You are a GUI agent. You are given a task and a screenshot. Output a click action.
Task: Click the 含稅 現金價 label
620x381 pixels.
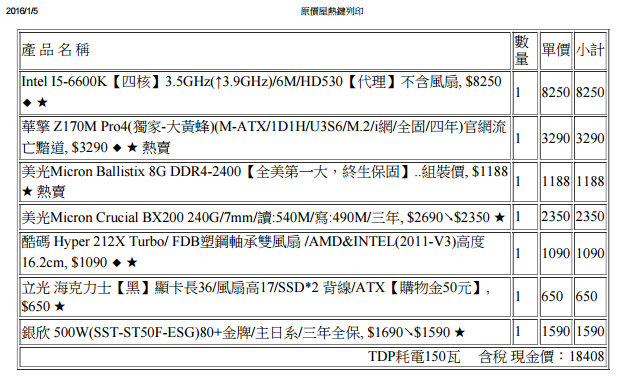[522, 356]
